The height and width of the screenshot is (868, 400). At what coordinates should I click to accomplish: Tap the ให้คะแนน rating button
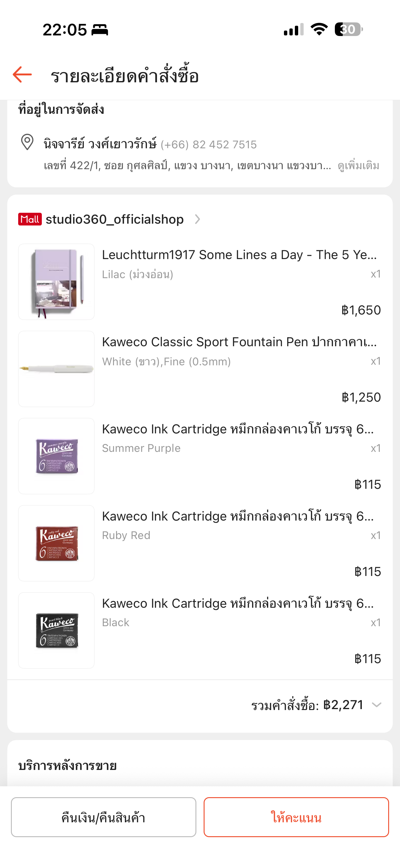point(296,817)
